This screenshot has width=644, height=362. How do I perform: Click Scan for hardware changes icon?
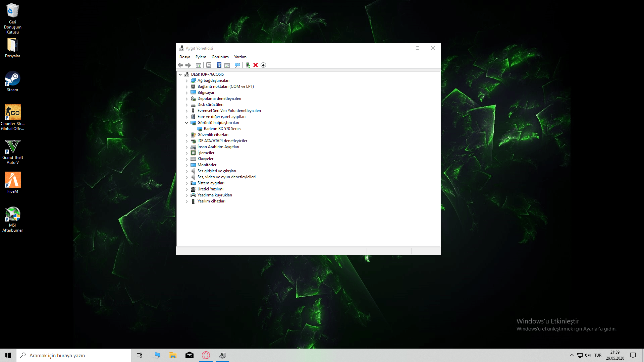click(237, 65)
